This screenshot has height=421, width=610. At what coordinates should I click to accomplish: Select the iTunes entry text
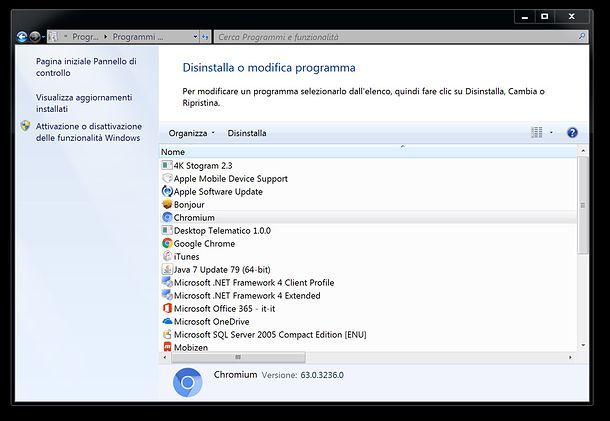pos(186,257)
